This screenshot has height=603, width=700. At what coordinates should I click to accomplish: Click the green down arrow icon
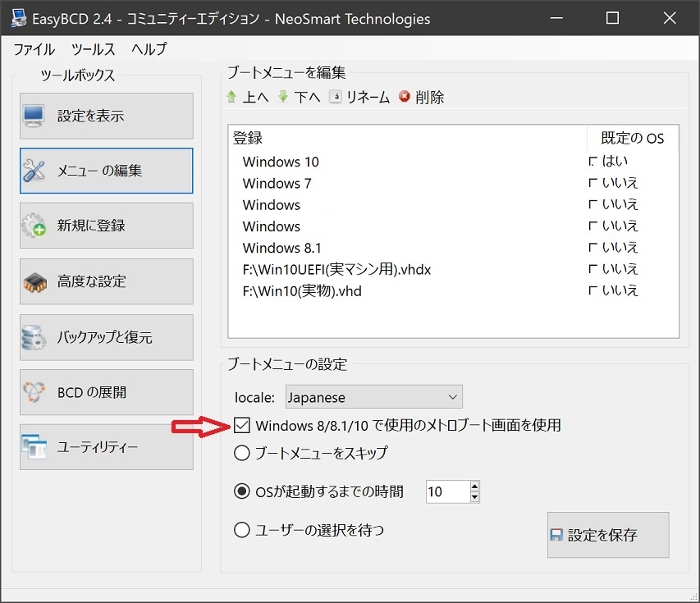tap(283, 97)
